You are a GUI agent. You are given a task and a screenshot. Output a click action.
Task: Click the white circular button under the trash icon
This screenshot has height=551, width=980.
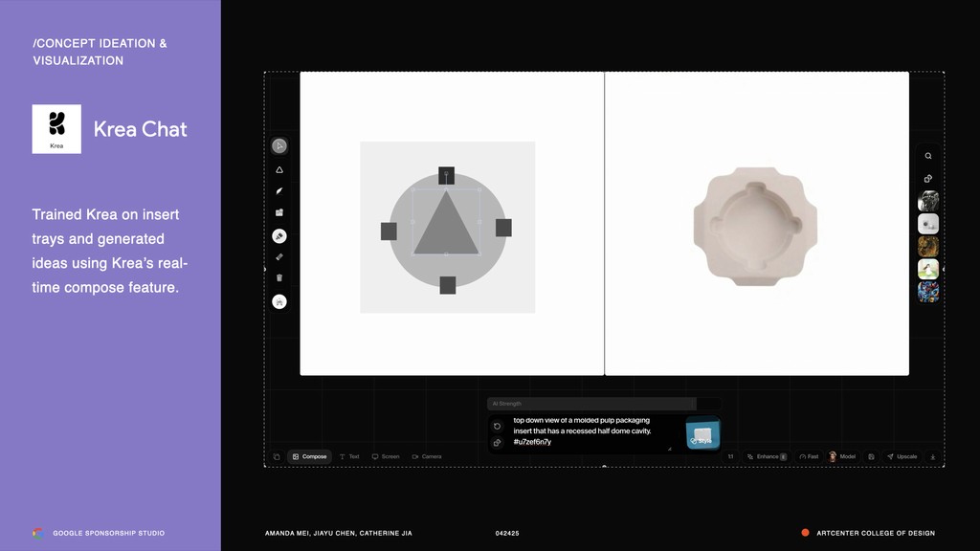click(279, 301)
